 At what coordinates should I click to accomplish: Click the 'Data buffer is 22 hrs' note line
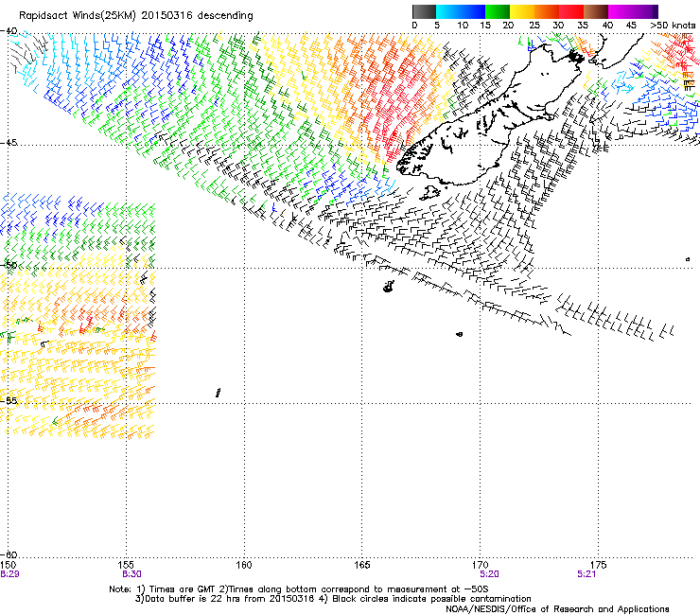(x=333, y=599)
